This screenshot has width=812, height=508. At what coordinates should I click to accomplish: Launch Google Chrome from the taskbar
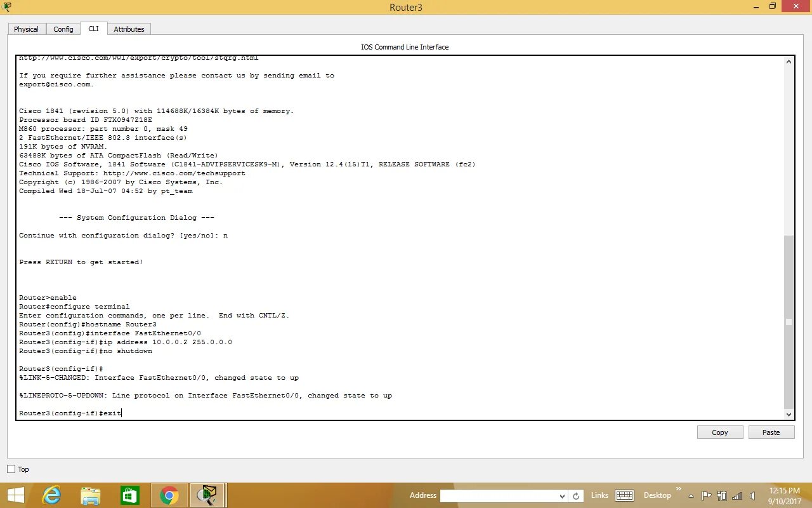[169, 495]
